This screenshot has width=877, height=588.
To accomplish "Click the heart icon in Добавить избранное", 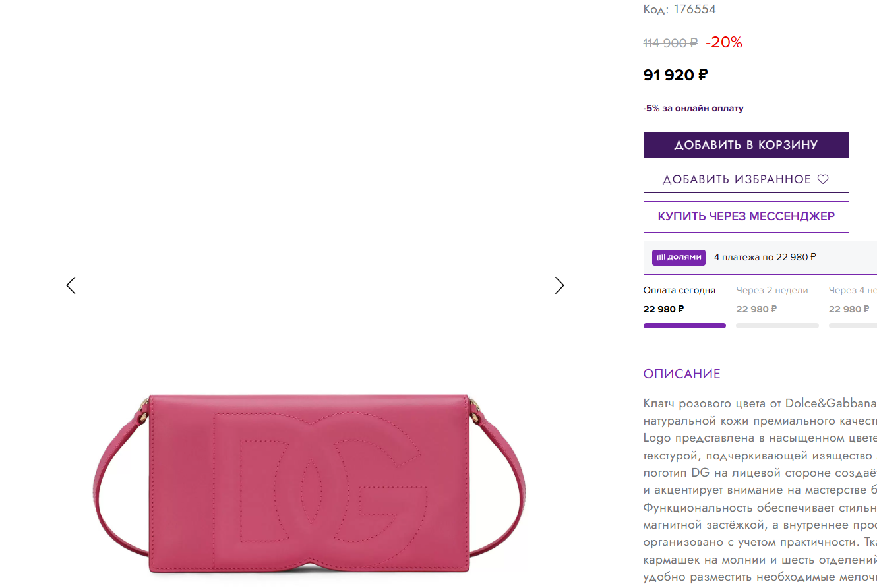I will coord(823,179).
